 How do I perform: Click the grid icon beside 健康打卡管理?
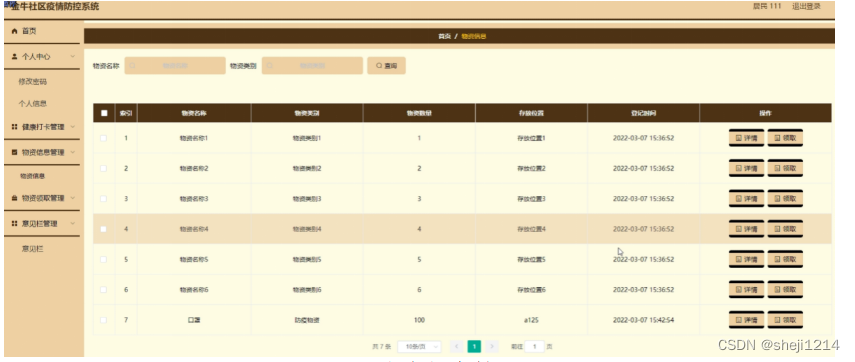coord(15,127)
